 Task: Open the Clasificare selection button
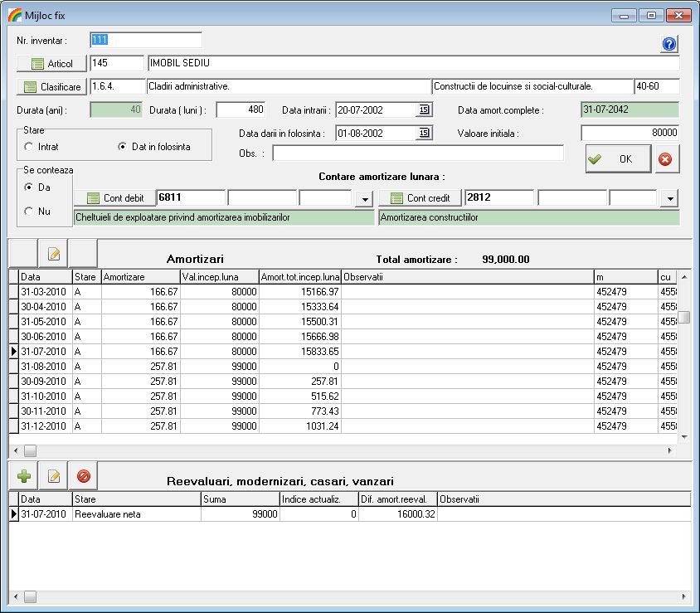(51, 86)
